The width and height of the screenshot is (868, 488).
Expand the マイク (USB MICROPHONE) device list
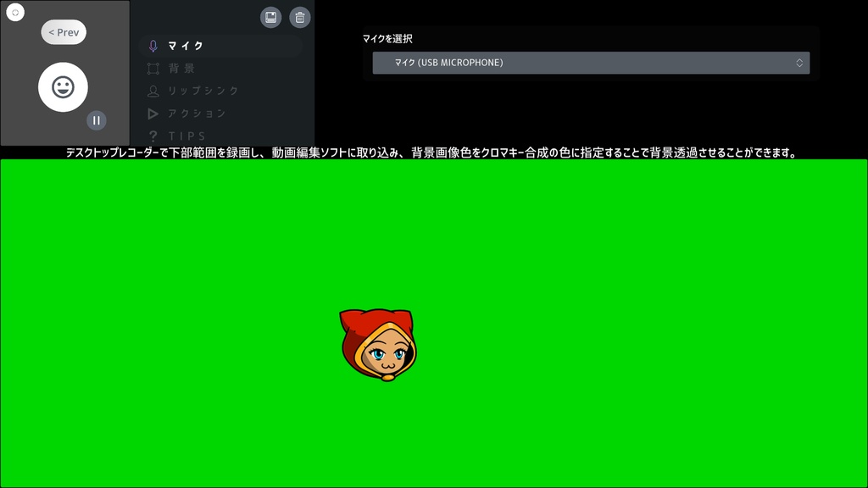pos(589,62)
